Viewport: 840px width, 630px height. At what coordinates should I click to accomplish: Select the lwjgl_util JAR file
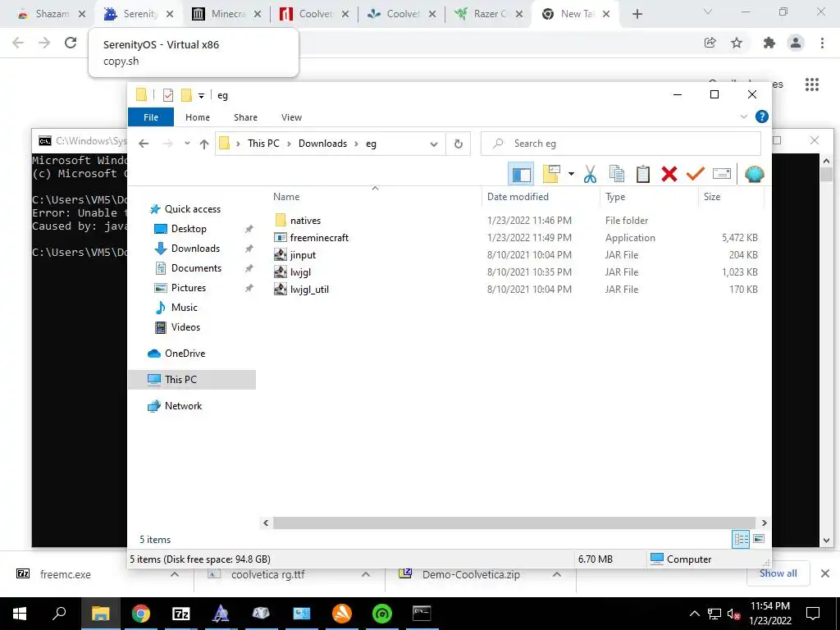coord(309,290)
